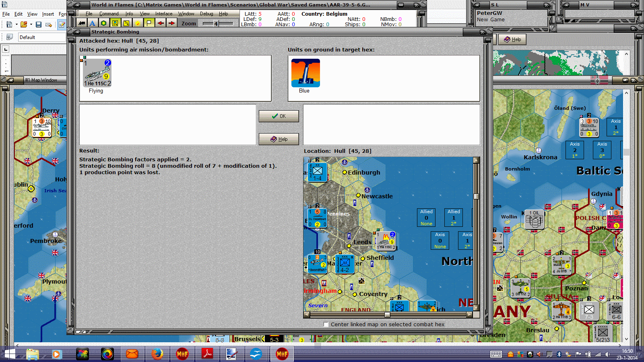Viewport: 644px width, 362px height.
Task: Click the Axis 2 sea box in Baltic
Action: [575, 150]
